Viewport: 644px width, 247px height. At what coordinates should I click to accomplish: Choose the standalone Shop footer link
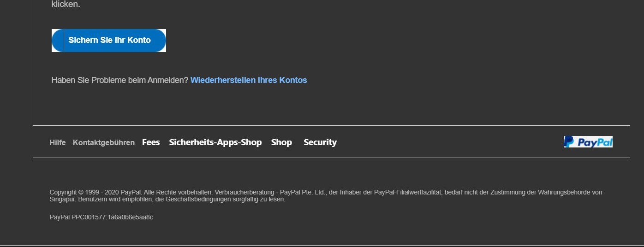(x=281, y=142)
